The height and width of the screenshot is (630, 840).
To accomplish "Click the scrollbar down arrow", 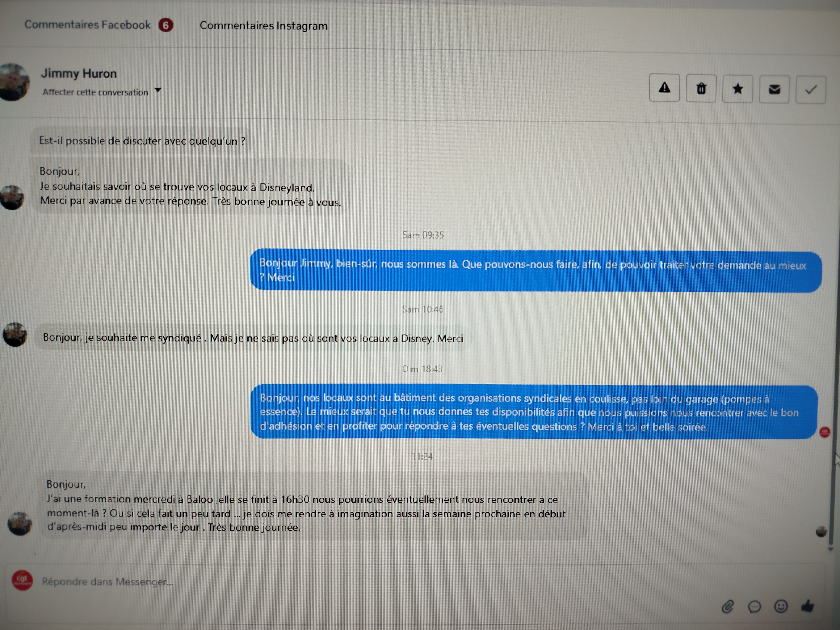I will 831,549.
